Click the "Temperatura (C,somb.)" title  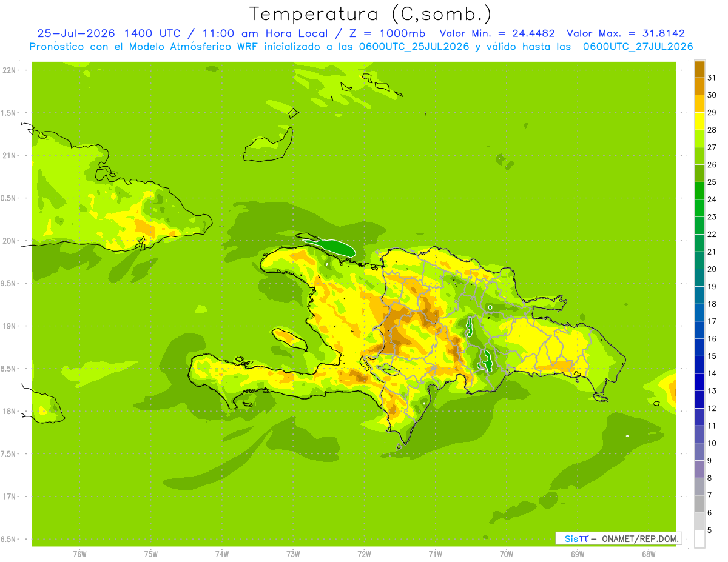click(371, 14)
